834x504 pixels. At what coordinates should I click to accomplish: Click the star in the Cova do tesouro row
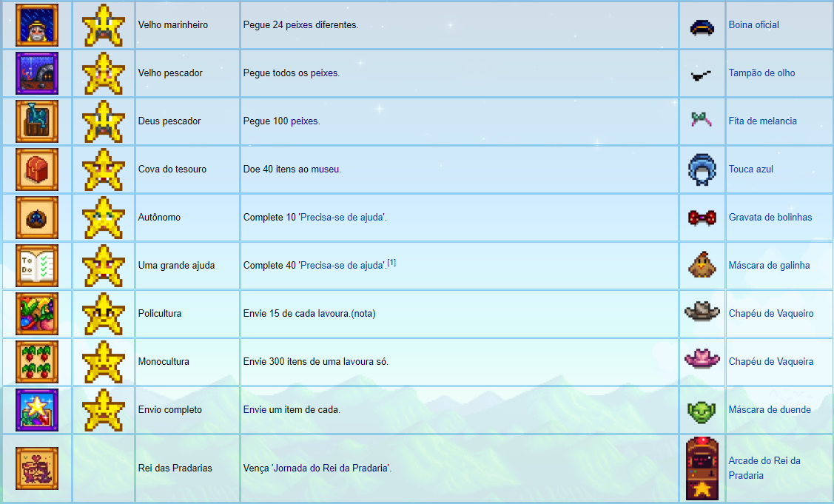click(x=103, y=169)
